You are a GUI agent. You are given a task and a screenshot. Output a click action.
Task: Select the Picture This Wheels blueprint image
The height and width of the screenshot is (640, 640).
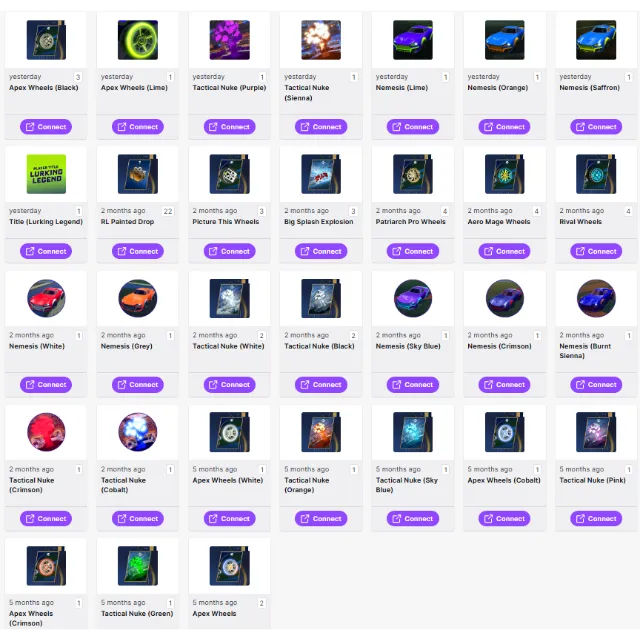click(229, 174)
